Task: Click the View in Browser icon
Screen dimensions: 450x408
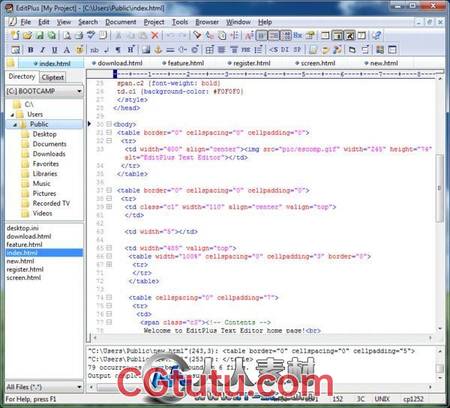Action: click(x=16, y=50)
